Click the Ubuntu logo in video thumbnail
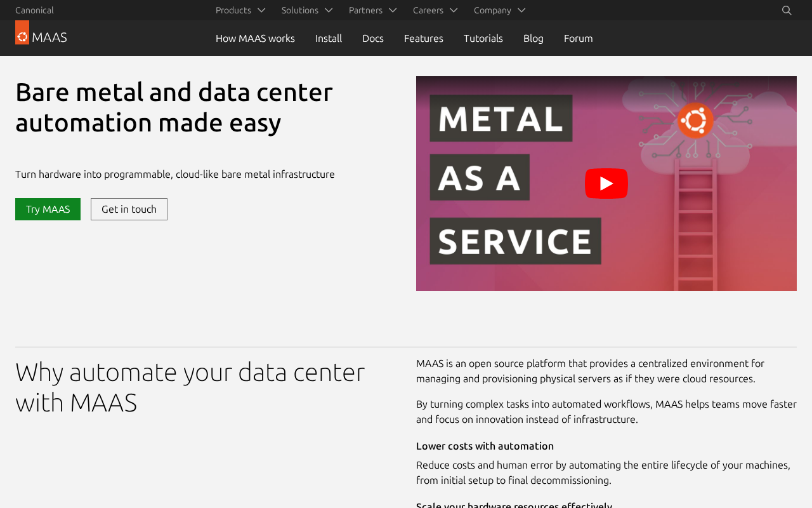Image resolution: width=812 pixels, height=508 pixels. (695, 120)
